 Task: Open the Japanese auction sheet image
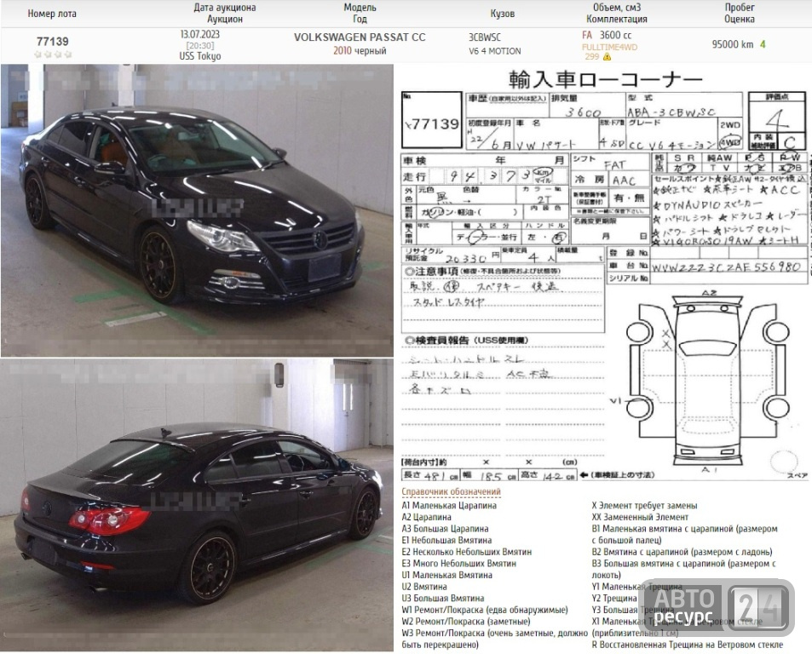click(604, 274)
